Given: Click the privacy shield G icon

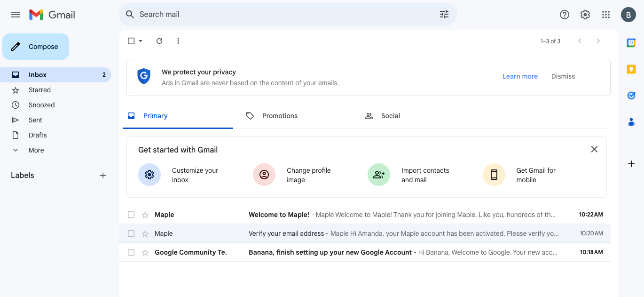Looking at the screenshot, I should (144, 76).
